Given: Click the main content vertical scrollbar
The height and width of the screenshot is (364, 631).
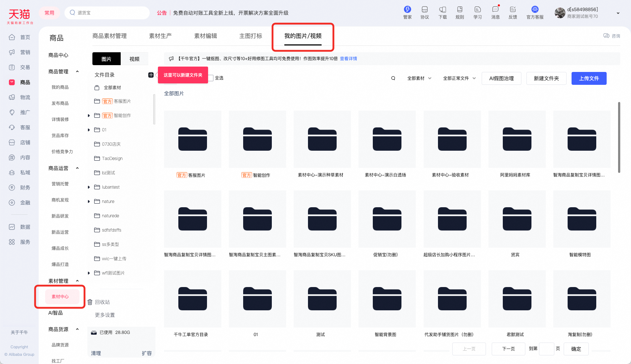Looking at the screenshot, I should 619,137.
